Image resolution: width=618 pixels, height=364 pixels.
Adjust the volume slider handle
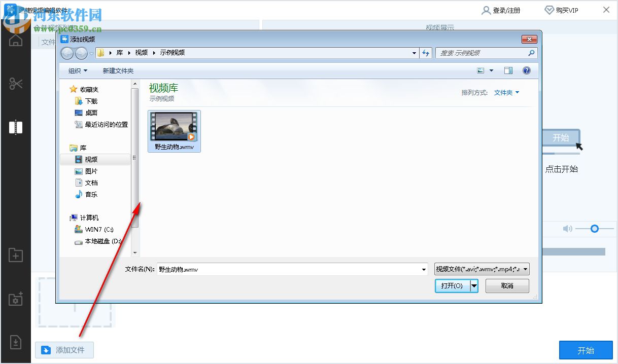tap(595, 229)
